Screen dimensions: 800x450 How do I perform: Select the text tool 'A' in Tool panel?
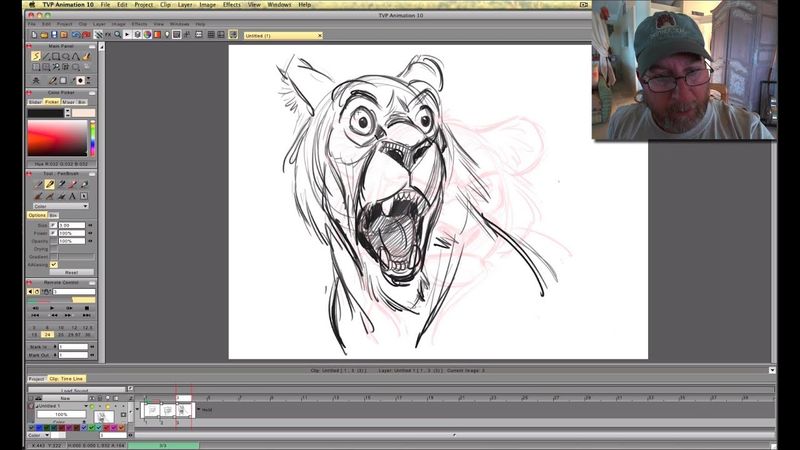pos(72,196)
